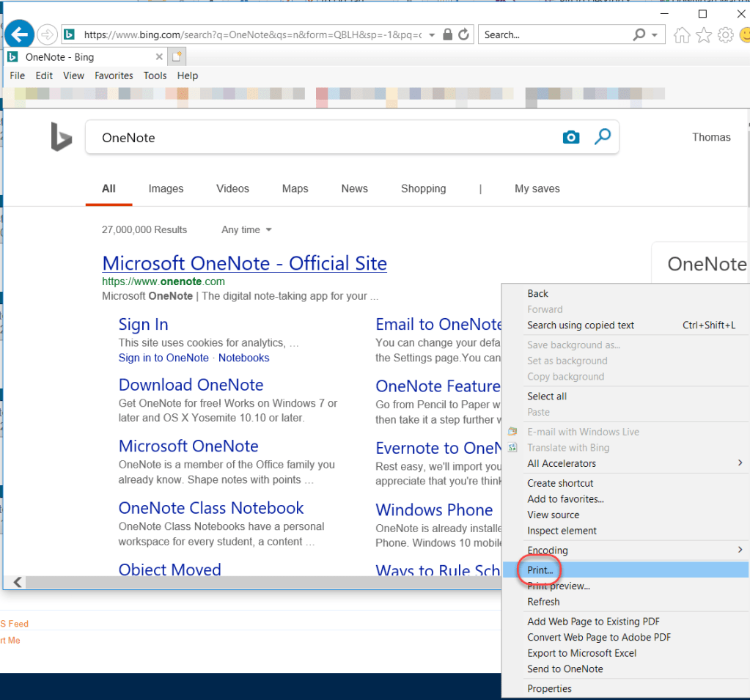Click the back navigation arrow
The height and width of the screenshot is (700, 750).
(18, 34)
